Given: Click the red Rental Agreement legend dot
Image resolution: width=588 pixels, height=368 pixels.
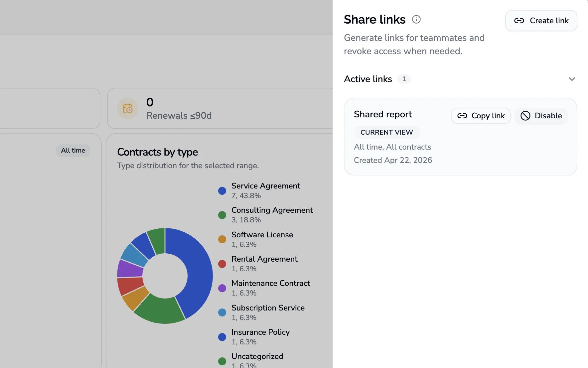Looking at the screenshot, I should tap(222, 264).
